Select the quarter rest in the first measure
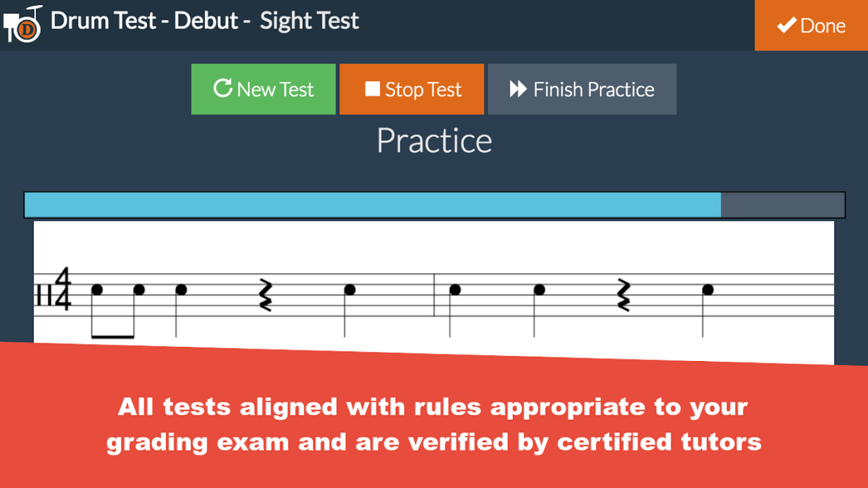This screenshot has height=488, width=868. (x=265, y=295)
